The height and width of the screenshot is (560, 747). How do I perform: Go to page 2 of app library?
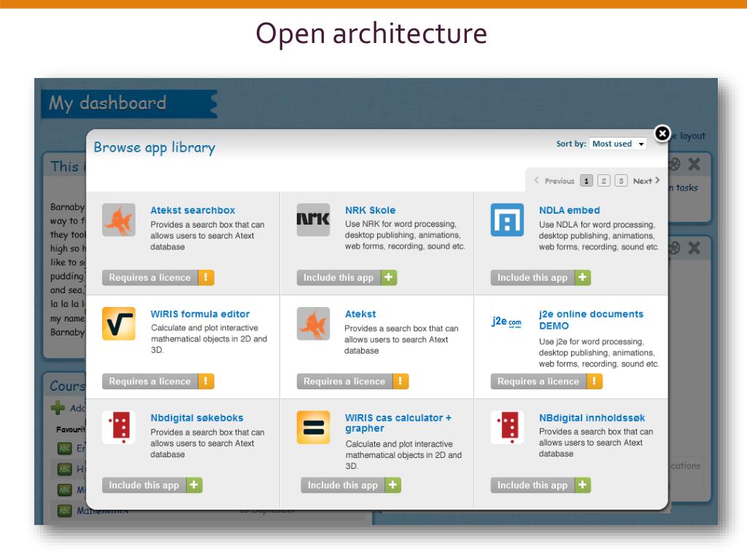[x=603, y=181]
